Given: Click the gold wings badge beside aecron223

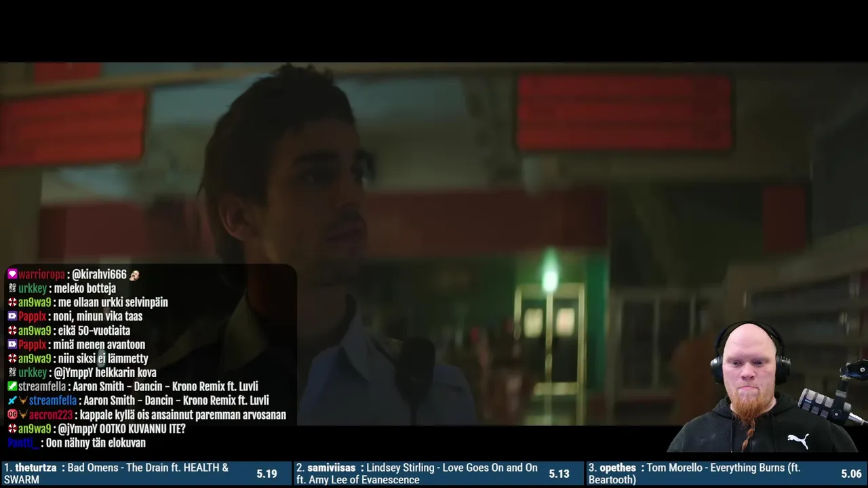Looking at the screenshot, I should pos(23,415).
